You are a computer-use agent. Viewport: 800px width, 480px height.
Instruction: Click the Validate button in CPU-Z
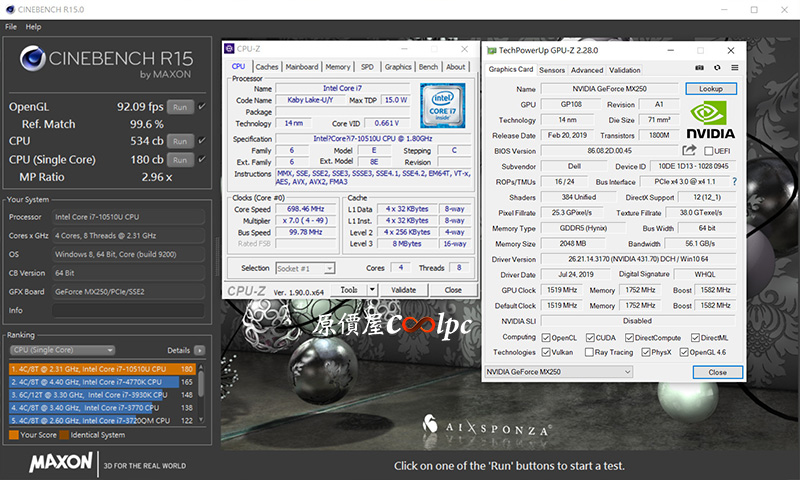(403, 290)
